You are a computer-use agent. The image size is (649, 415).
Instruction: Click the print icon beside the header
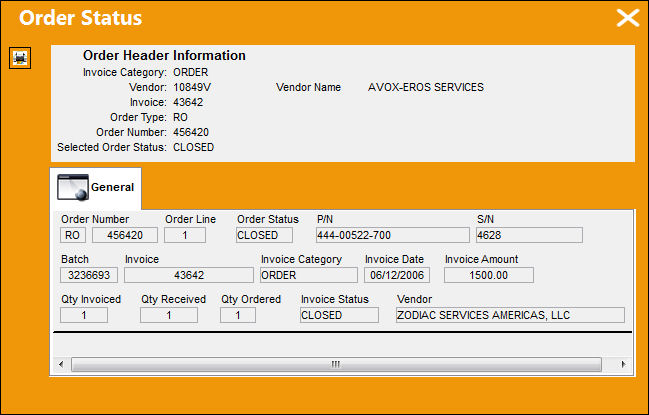(x=20, y=58)
